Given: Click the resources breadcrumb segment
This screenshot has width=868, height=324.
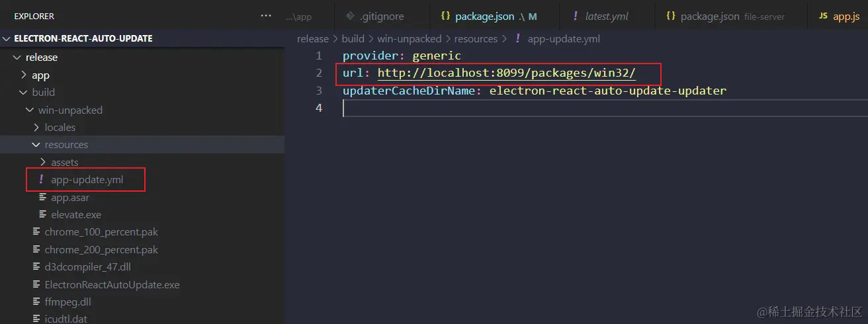Looking at the screenshot, I should coord(476,39).
